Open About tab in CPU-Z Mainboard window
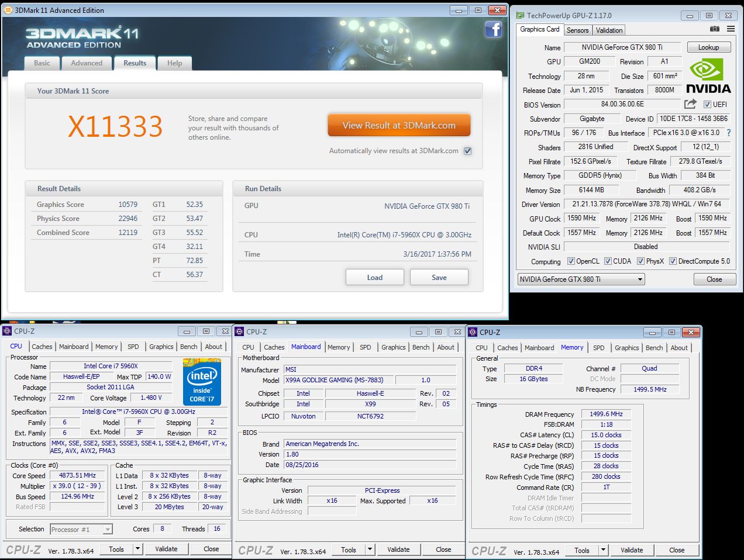The image size is (744, 560). coord(446,347)
